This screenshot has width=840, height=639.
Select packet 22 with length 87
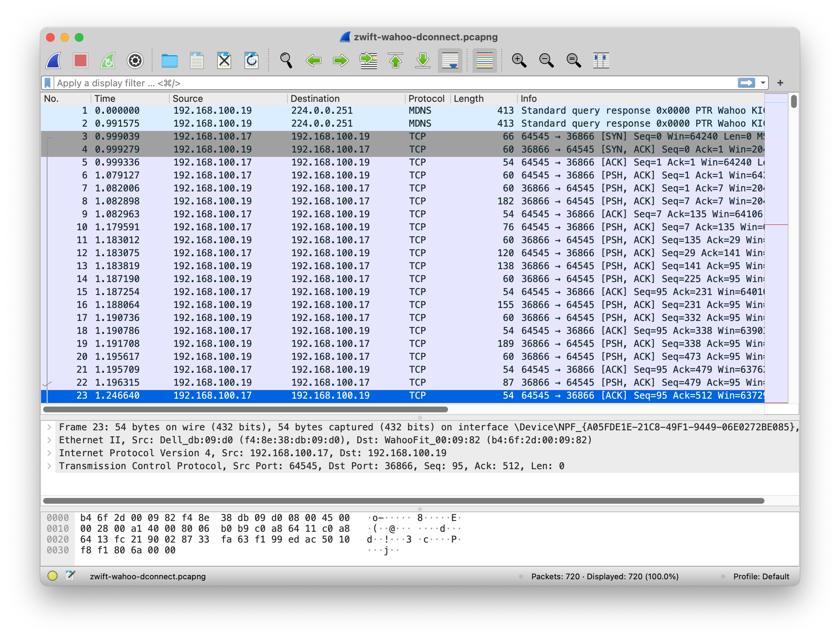pyautogui.click(x=402, y=382)
